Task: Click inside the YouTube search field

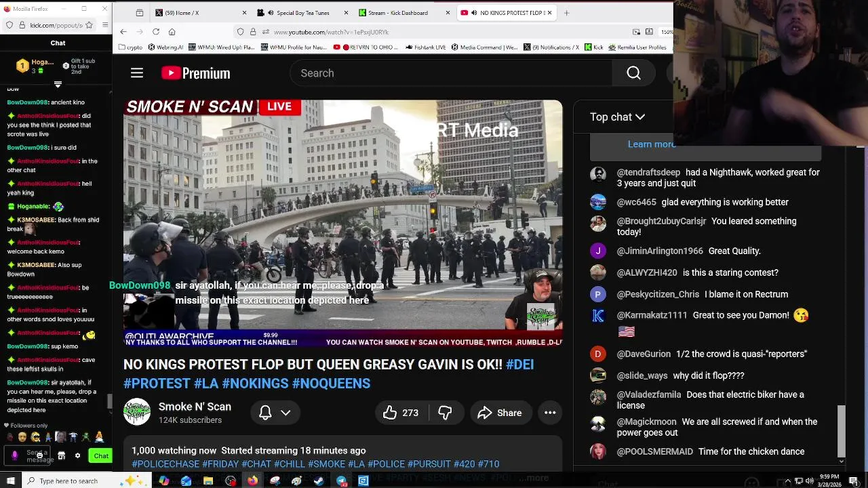Action: 451,73
